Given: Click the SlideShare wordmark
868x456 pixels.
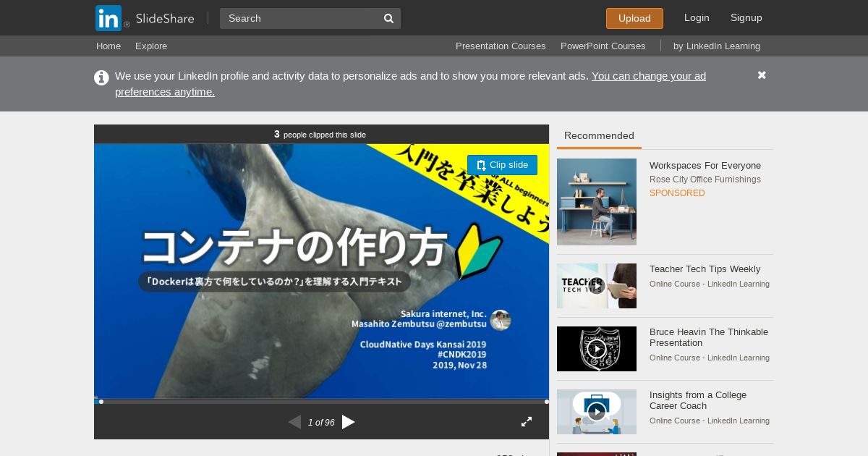Looking at the screenshot, I should (165, 19).
